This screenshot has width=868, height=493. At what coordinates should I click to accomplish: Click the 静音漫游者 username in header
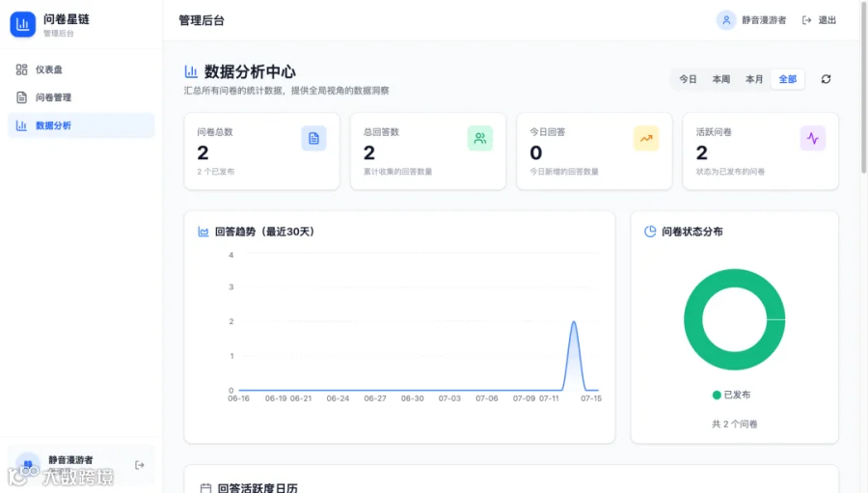764,20
